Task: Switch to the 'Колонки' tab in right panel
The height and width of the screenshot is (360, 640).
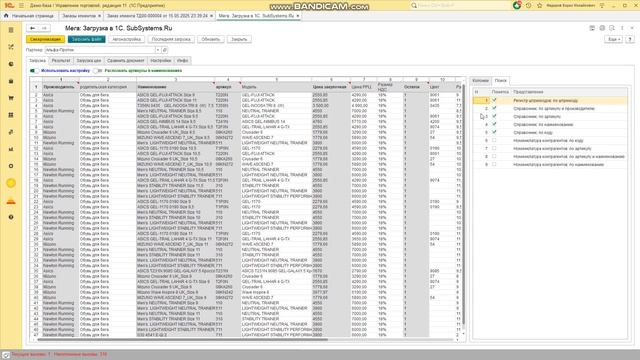Action: (x=480, y=80)
